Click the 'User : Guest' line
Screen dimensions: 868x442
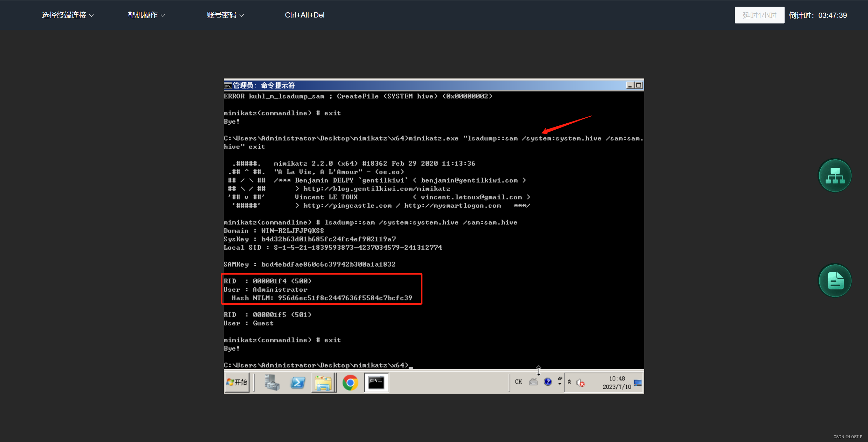point(249,323)
